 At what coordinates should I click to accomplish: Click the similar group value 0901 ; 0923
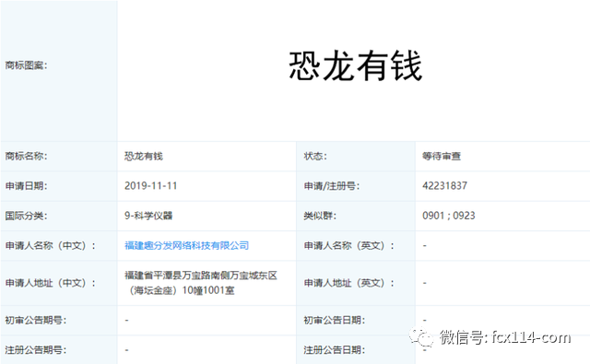pos(449,216)
